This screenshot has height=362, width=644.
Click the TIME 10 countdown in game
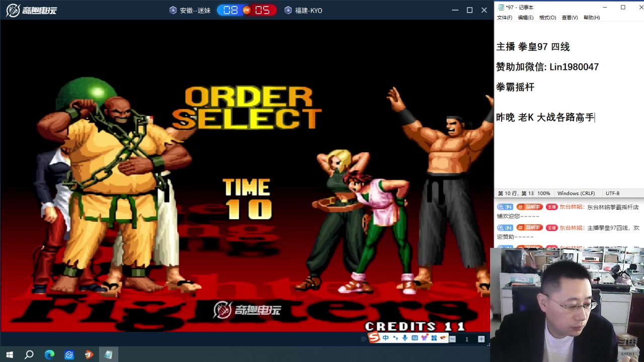[248, 199]
